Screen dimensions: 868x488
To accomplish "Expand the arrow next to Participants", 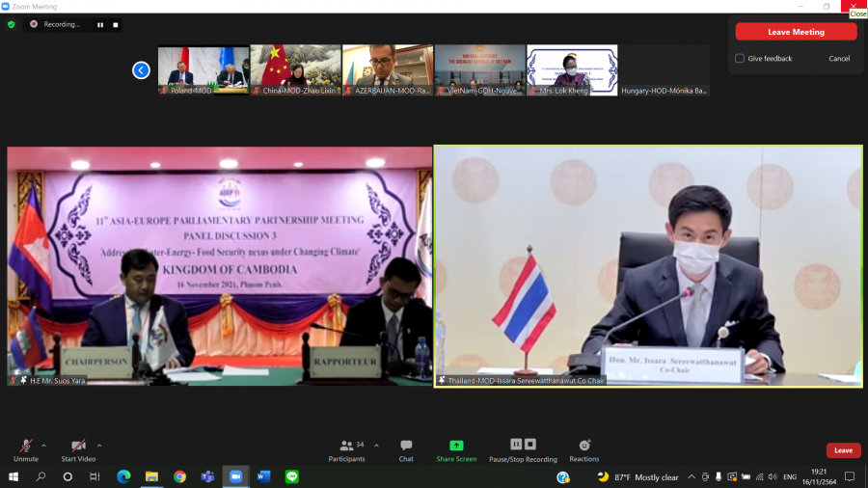I will (x=376, y=445).
